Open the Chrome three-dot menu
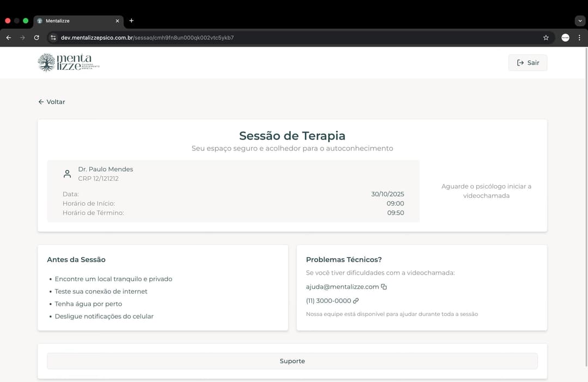The width and height of the screenshot is (588, 382). click(x=579, y=38)
